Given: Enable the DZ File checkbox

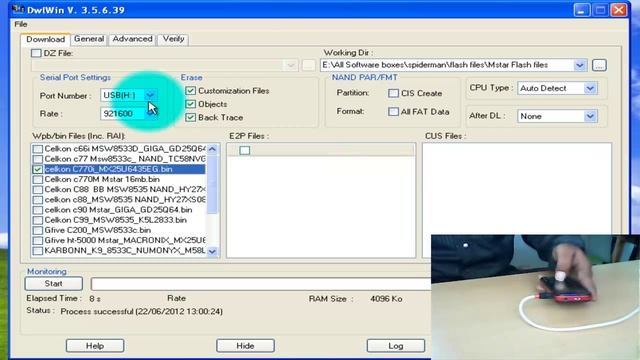Looking at the screenshot, I should click(36, 53).
